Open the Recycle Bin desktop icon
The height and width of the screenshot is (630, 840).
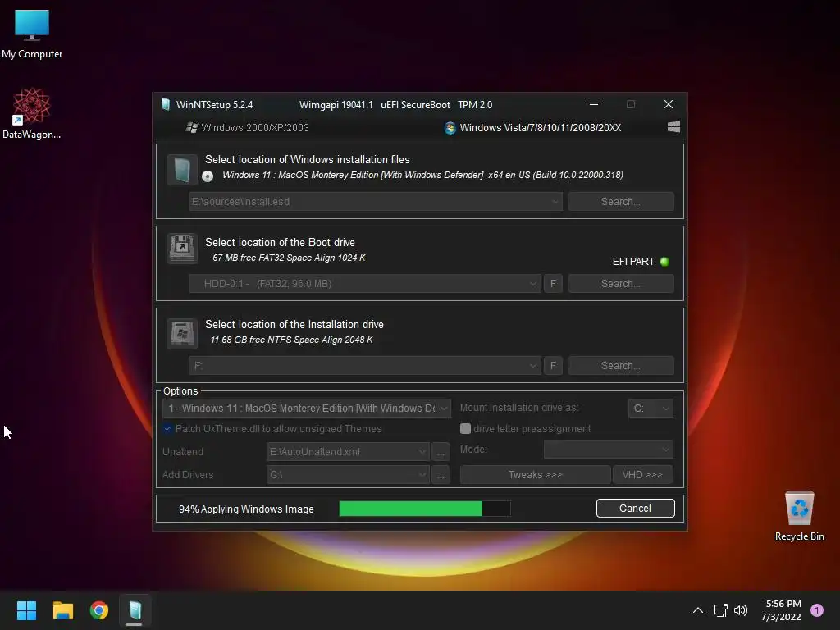[x=799, y=517]
